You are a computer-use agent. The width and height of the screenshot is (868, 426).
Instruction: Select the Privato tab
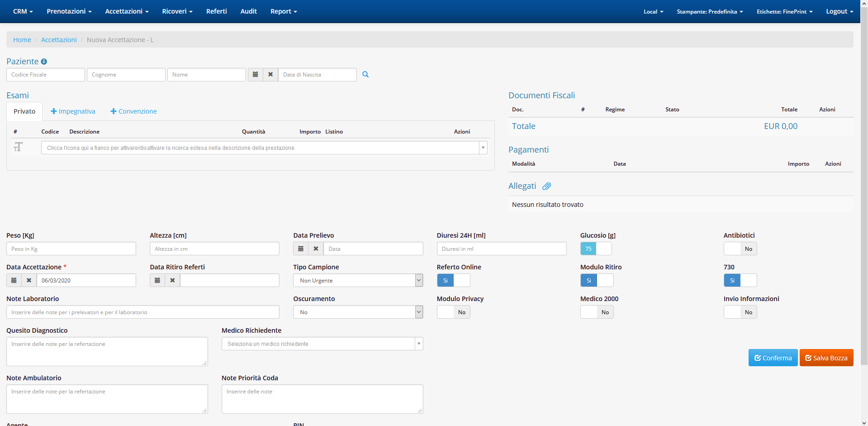pyautogui.click(x=24, y=111)
